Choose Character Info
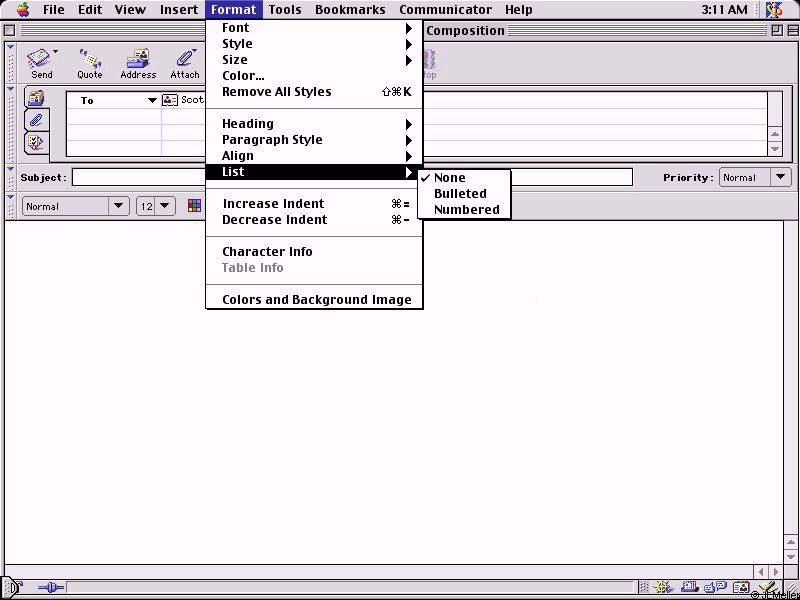This screenshot has width=800, height=600. [x=314, y=252]
